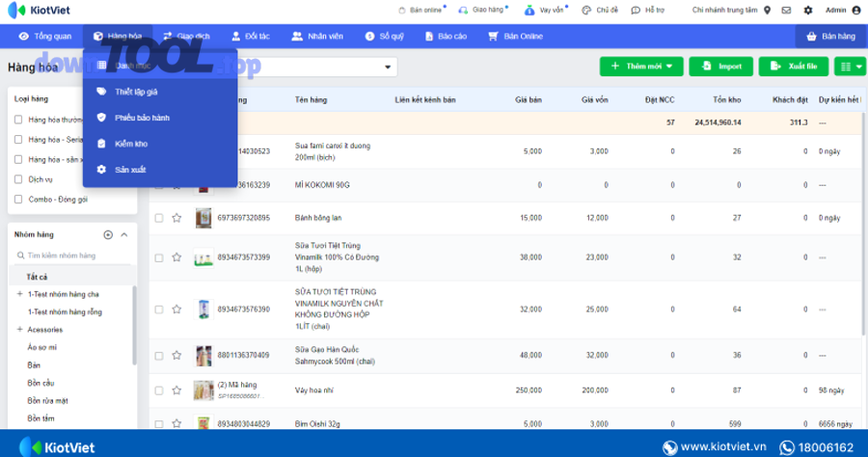Viewport: 868px width, 457px height.
Task: Click the Xuất file export button
Action: click(794, 67)
